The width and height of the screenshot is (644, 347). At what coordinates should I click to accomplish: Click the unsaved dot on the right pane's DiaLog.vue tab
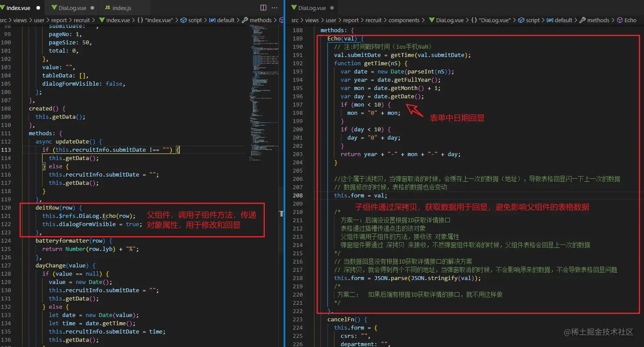(332, 8)
